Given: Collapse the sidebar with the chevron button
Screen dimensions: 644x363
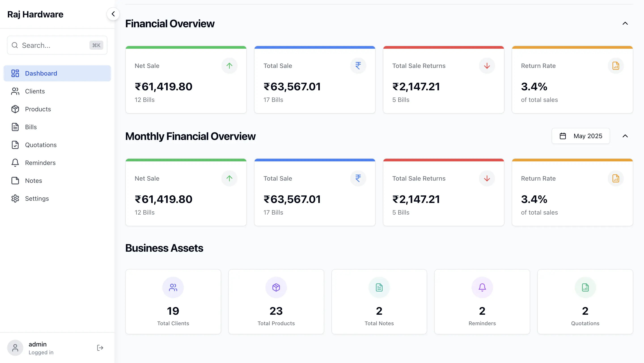Looking at the screenshot, I should (x=113, y=14).
